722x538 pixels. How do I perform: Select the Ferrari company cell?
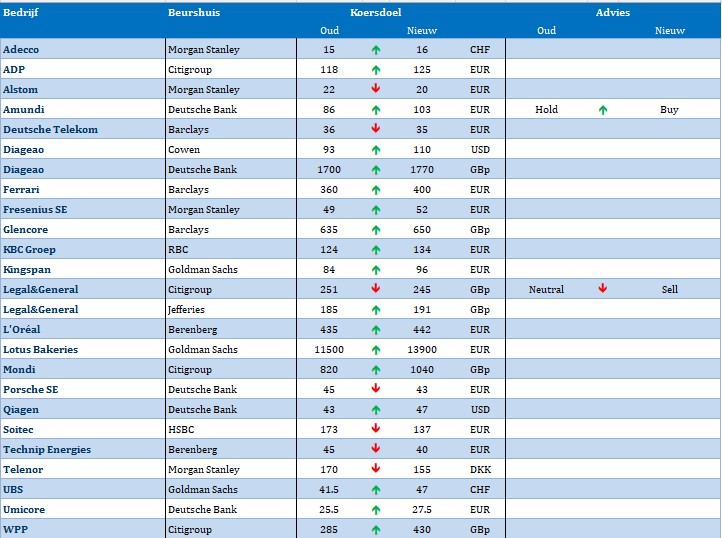83,189
